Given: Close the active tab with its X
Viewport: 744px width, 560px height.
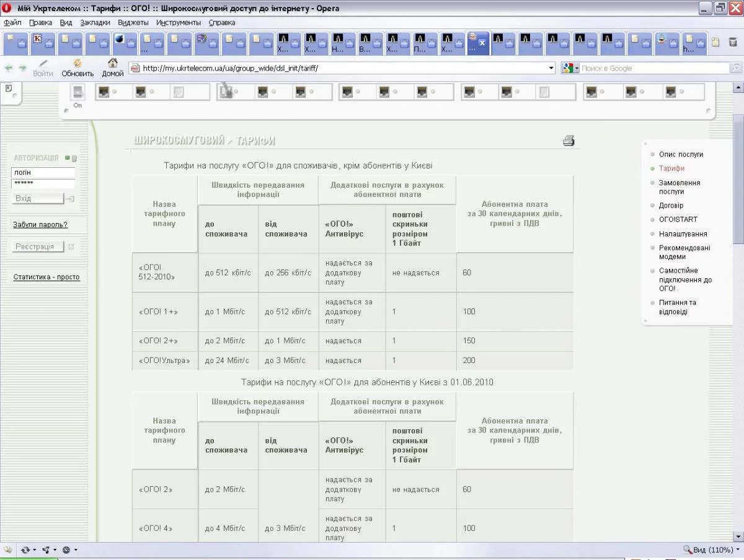Looking at the screenshot, I should click(x=482, y=43).
